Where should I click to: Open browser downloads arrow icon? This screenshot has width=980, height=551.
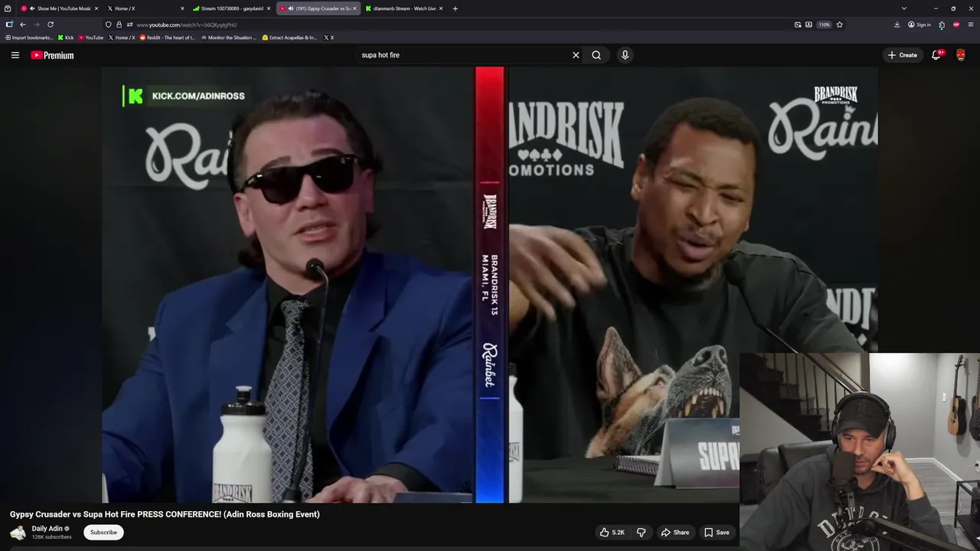click(897, 24)
